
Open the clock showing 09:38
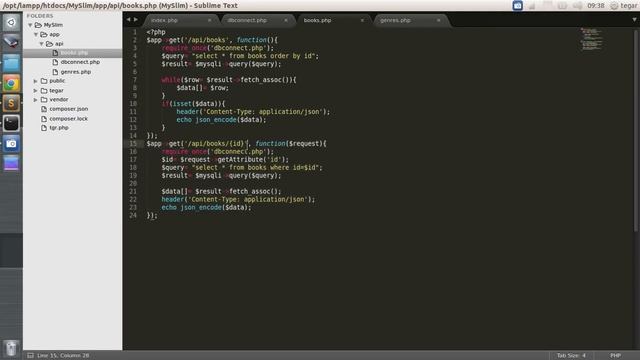[596, 6]
